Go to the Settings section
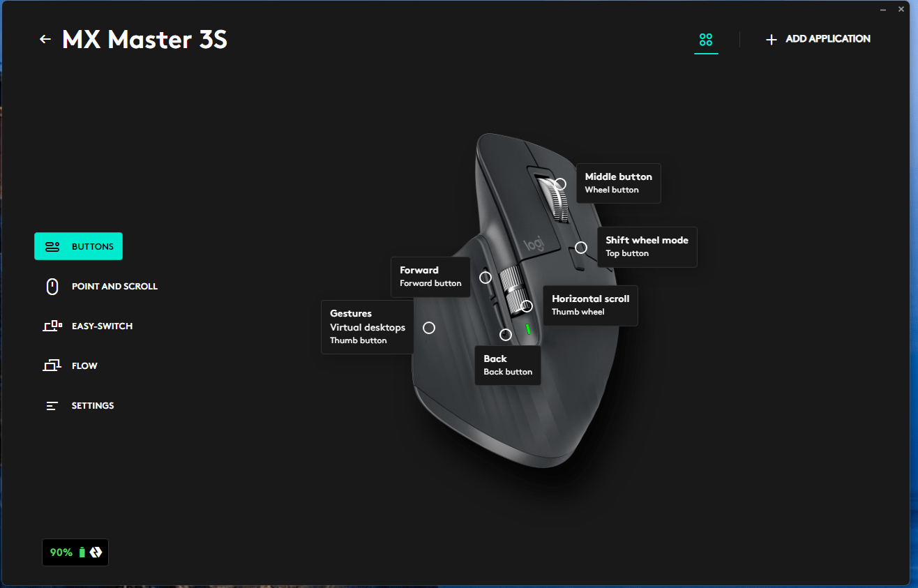The height and width of the screenshot is (588, 918). (92, 405)
